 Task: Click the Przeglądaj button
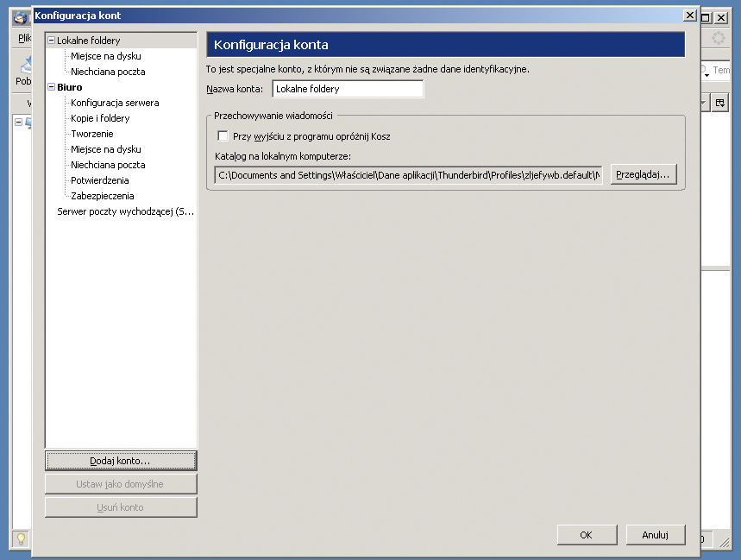(644, 174)
